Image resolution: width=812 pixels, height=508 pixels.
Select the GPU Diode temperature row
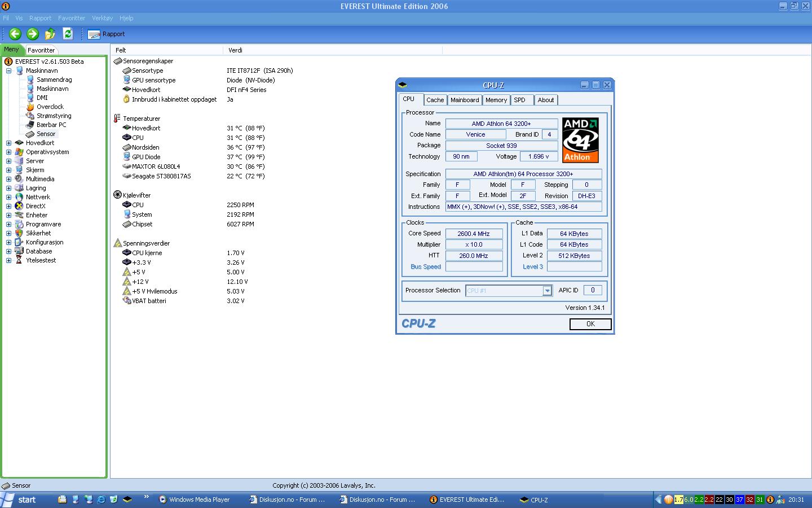193,157
